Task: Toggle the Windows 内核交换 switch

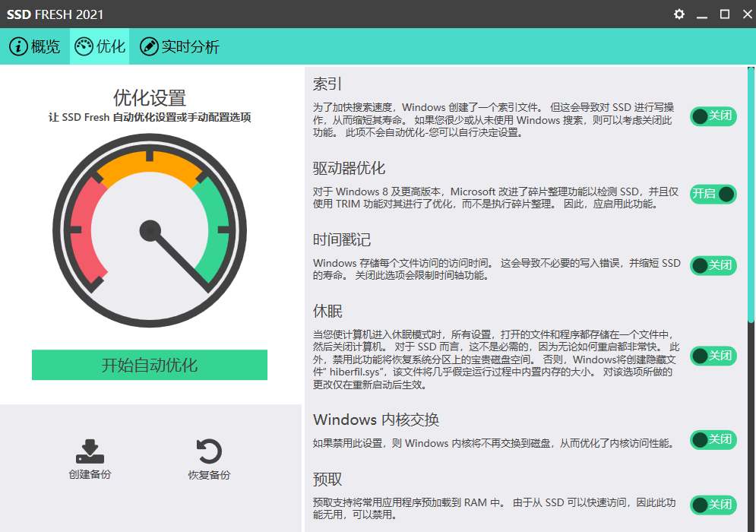Action: coord(713,439)
